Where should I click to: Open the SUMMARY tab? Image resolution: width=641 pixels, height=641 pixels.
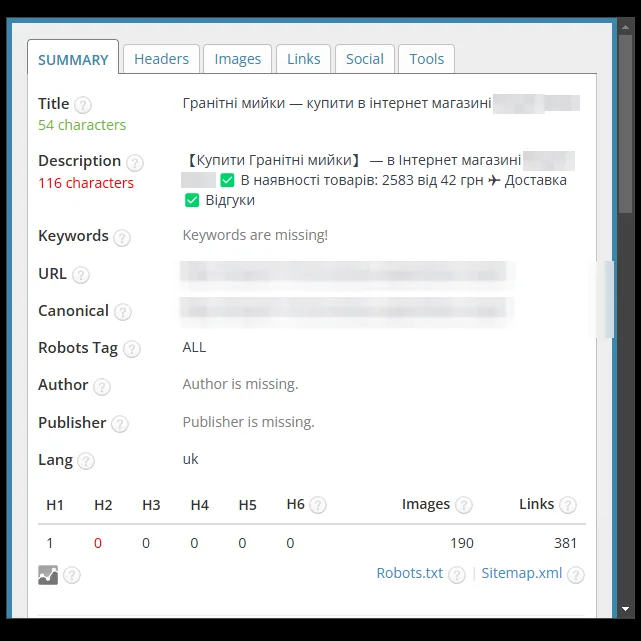[x=73, y=59]
